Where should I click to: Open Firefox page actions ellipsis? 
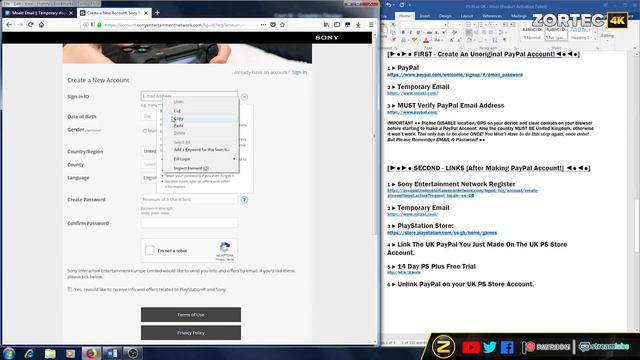coord(263,24)
